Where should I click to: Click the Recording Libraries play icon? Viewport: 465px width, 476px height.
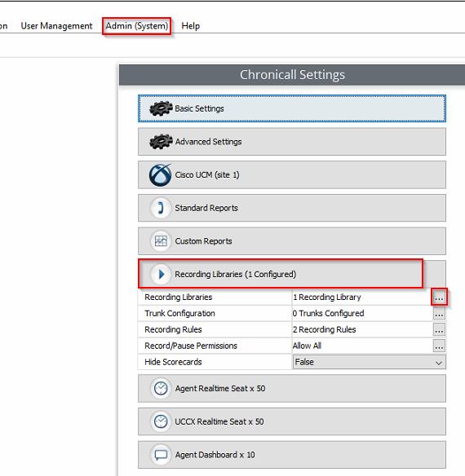click(x=161, y=274)
